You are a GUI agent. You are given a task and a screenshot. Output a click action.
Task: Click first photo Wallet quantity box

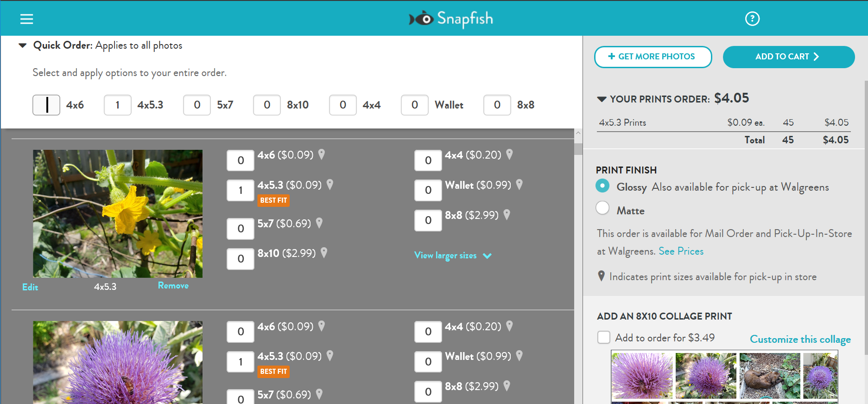click(x=428, y=190)
